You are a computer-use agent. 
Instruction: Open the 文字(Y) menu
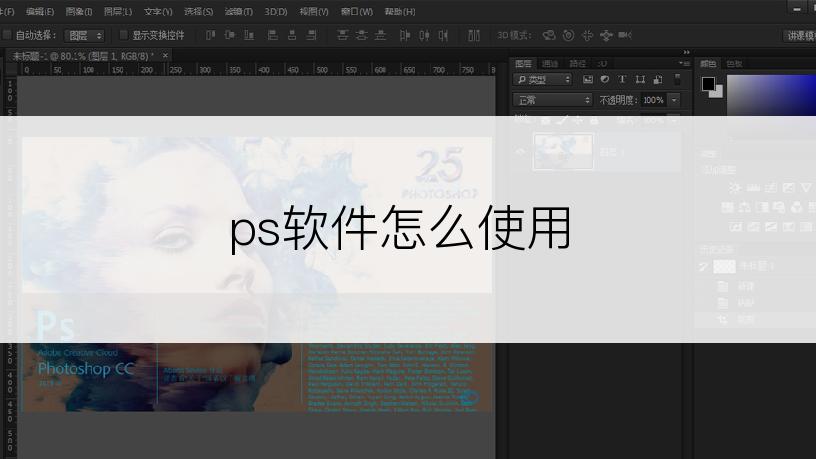pos(158,11)
